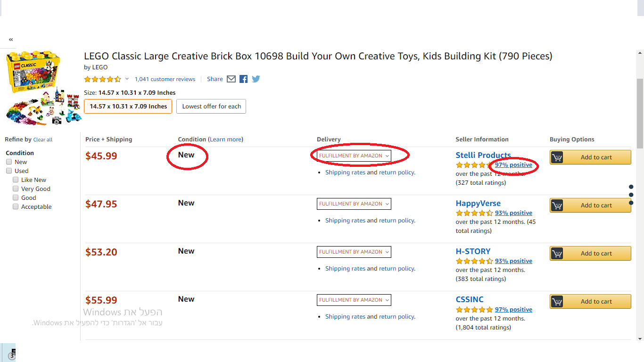Tick the Like New checkbox
This screenshot has height=362, width=644.
[x=16, y=180]
